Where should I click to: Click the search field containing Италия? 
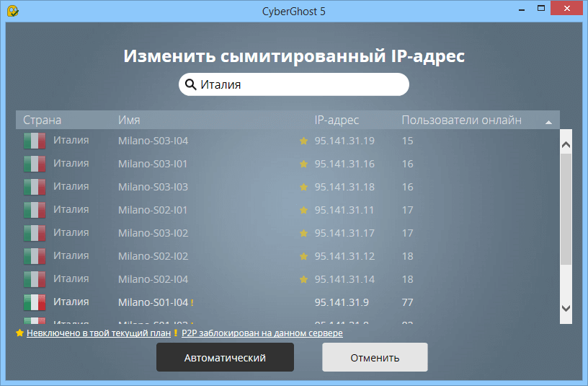tap(299, 84)
